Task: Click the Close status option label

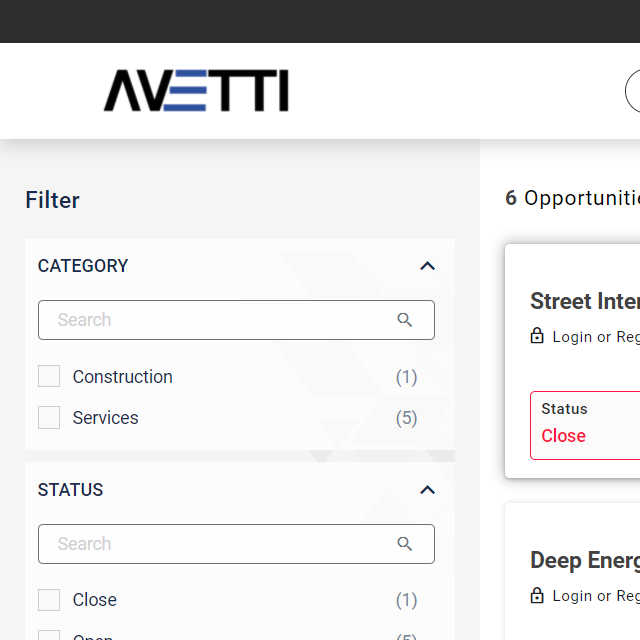Action: pos(95,600)
